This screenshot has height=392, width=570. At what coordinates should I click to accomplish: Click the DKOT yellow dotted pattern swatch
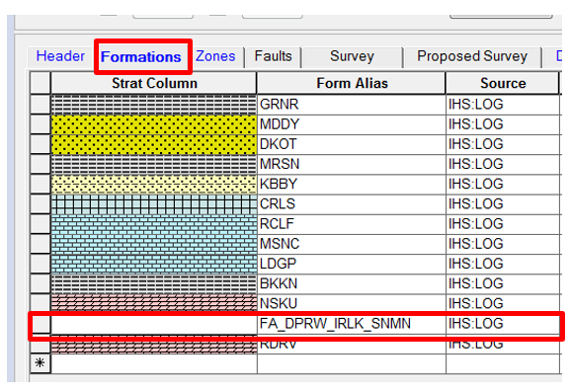click(154, 144)
